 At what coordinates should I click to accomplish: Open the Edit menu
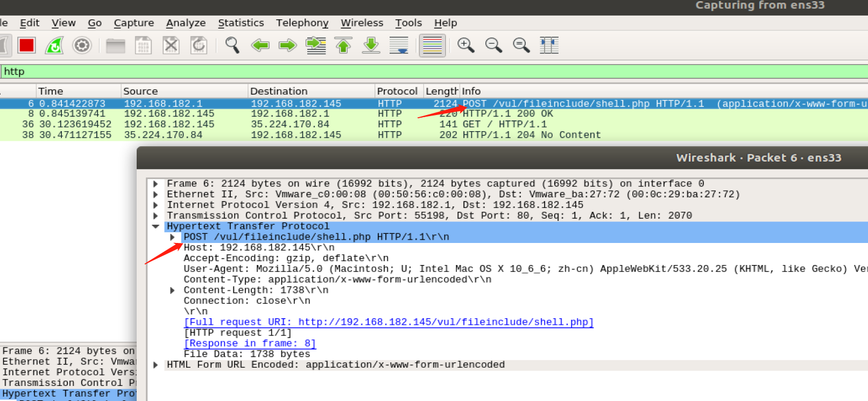tap(30, 23)
